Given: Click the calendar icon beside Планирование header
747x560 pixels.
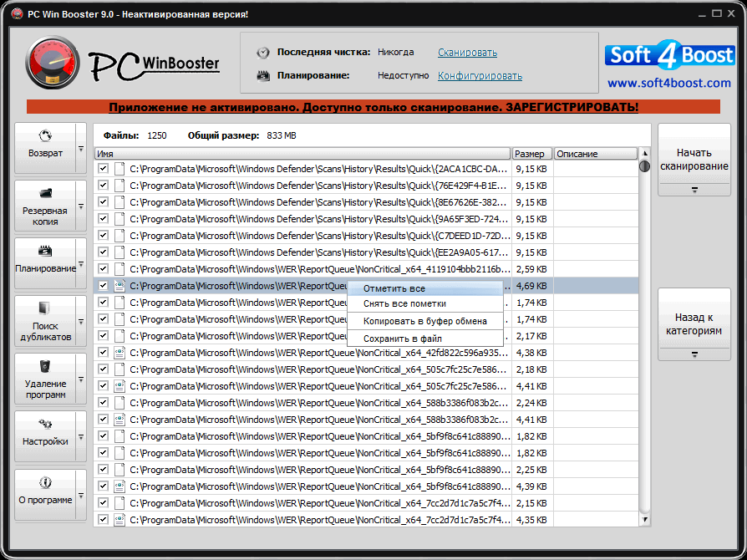Looking at the screenshot, I should coord(263,76).
